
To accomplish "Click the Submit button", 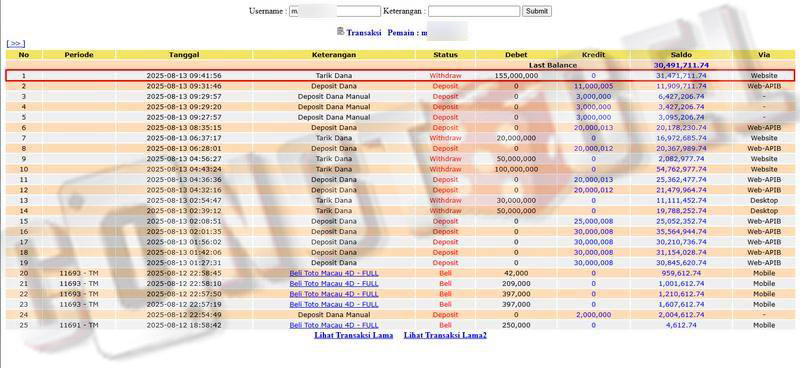I will (537, 11).
